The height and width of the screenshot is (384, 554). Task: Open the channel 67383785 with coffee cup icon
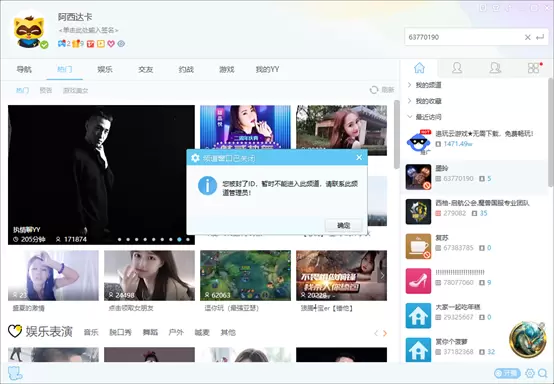[x=473, y=246]
